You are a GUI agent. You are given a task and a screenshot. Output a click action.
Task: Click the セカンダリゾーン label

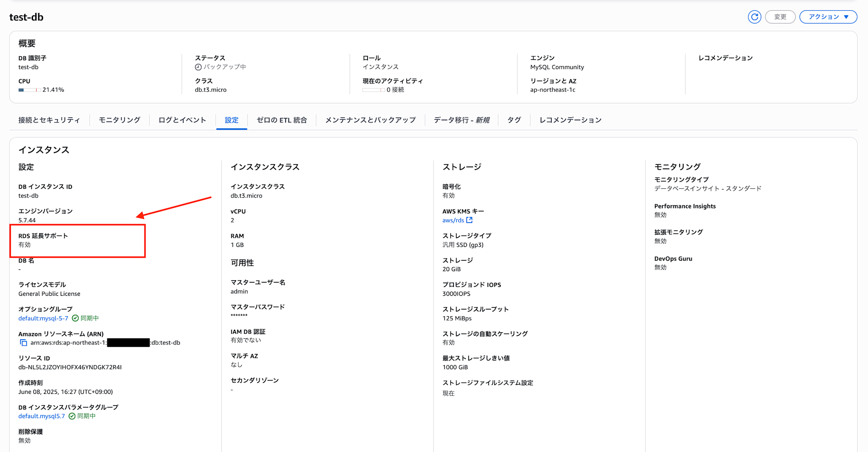(x=254, y=380)
